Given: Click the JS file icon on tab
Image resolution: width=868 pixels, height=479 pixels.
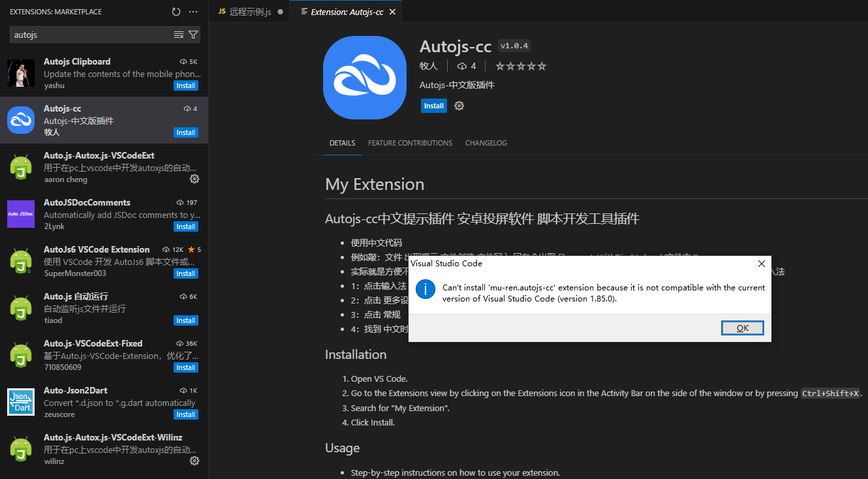Looking at the screenshot, I should click(222, 12).
